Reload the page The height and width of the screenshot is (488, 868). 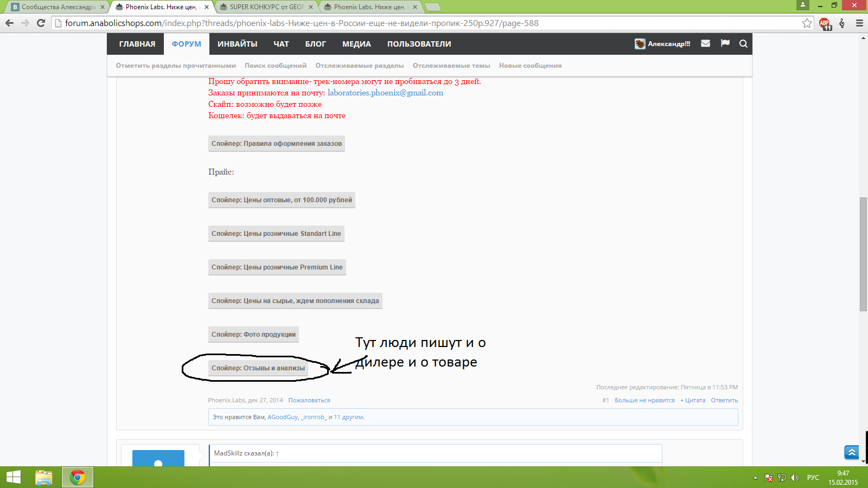point(41,23)
